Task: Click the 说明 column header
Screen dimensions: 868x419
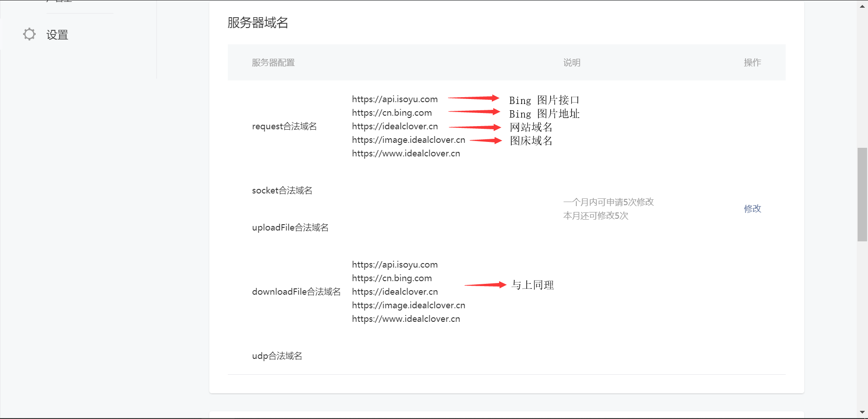Action: 571,63
